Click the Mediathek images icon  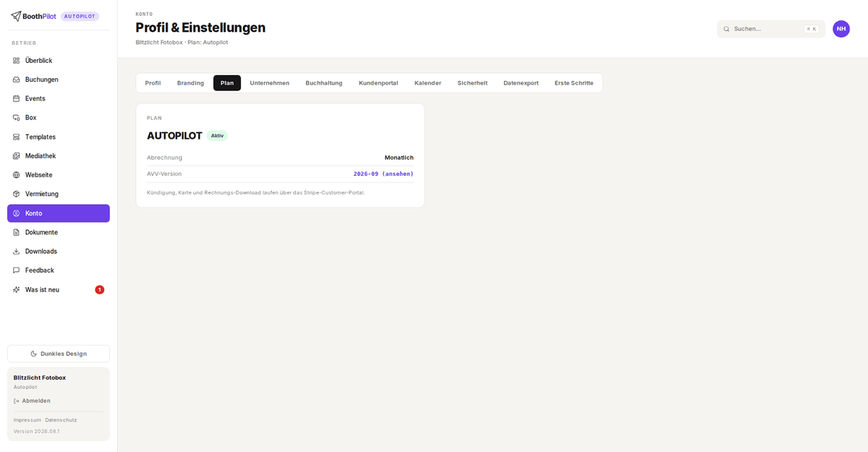click(x=17, y=156)
